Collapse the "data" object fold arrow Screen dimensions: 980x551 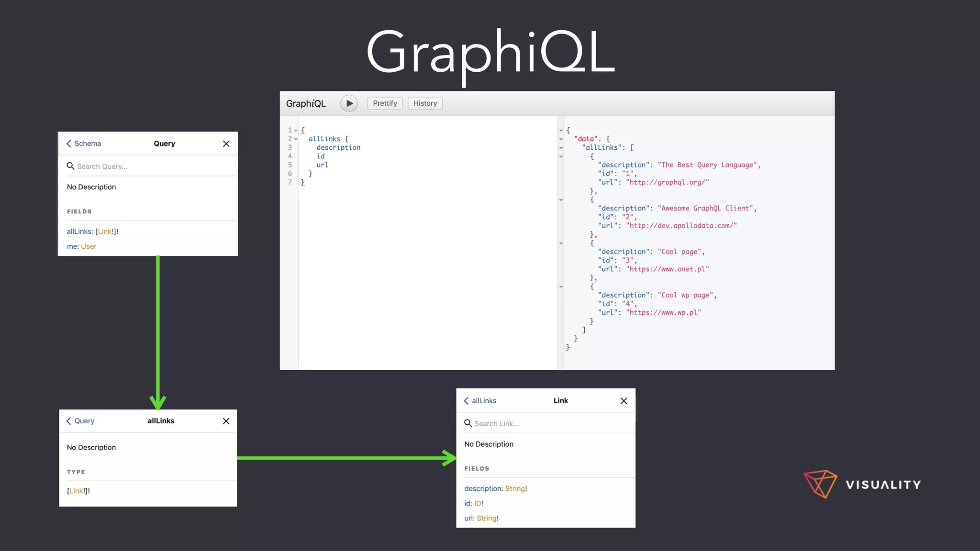[561, 139]
